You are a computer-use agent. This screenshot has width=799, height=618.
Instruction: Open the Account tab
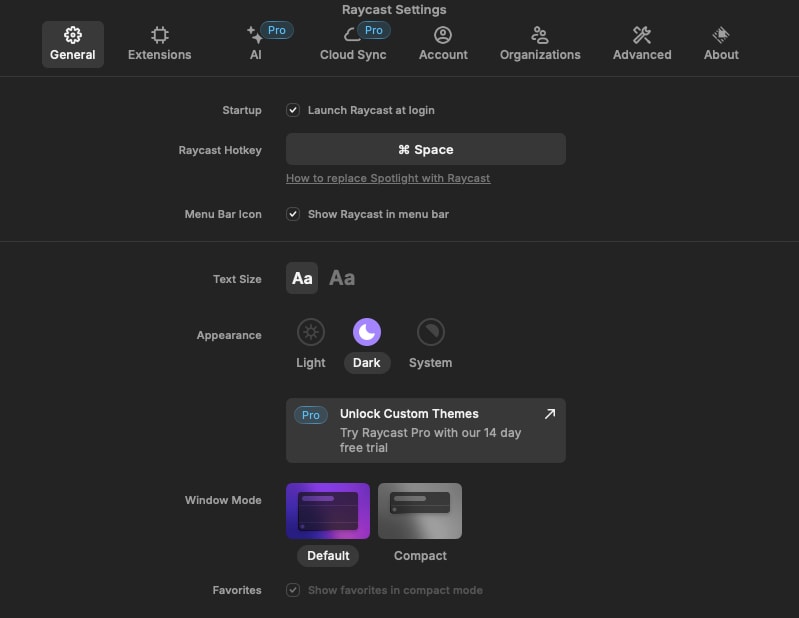click(x=443, y=44)
